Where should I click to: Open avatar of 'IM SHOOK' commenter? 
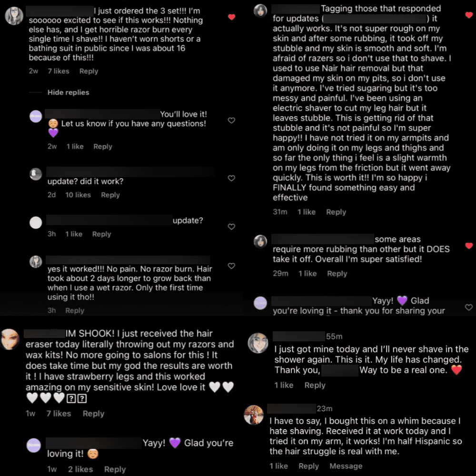[x=10, y=339]
